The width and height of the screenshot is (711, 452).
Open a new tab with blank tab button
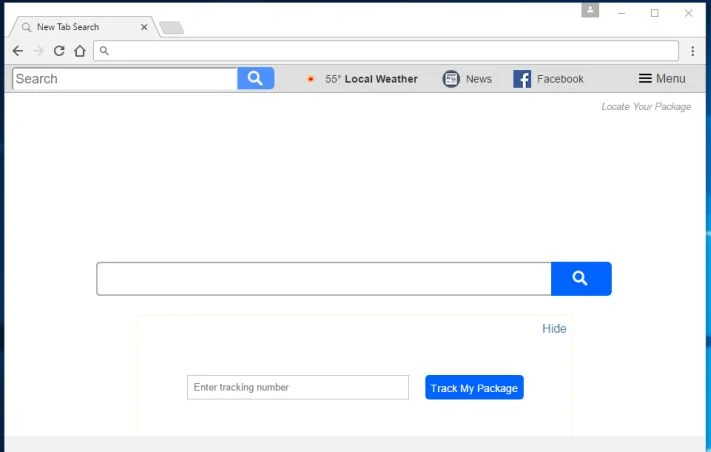[171, 28]
